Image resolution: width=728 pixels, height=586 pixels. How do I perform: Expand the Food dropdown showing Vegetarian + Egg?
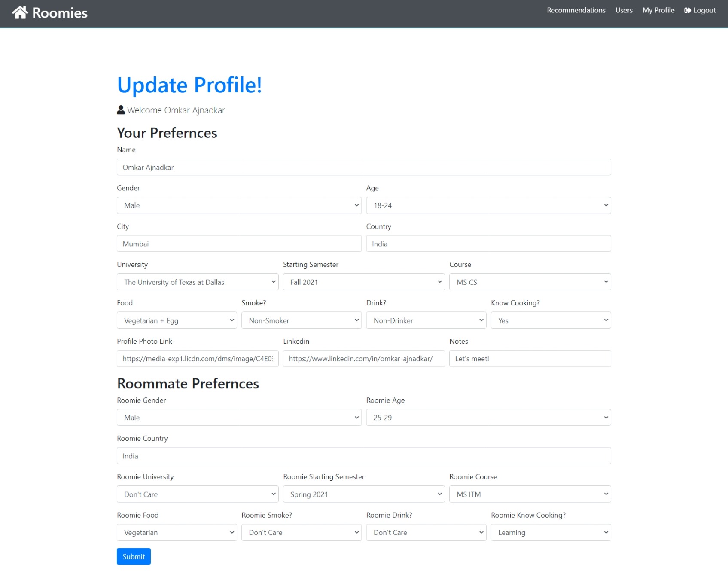177,320
